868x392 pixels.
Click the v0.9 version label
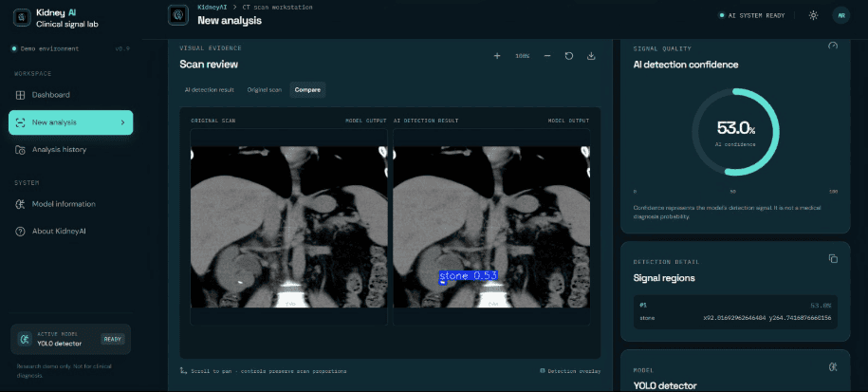pyautogui.click(x=121, y=48)
